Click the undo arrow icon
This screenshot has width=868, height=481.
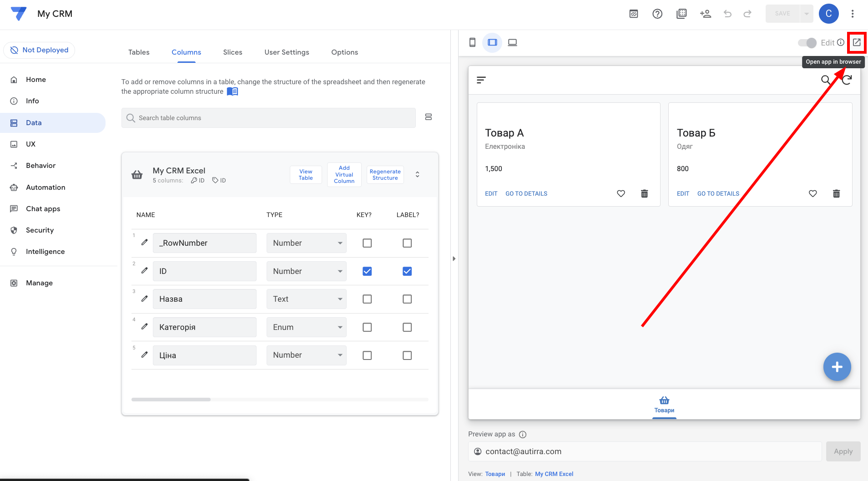[x=727, y=14]
